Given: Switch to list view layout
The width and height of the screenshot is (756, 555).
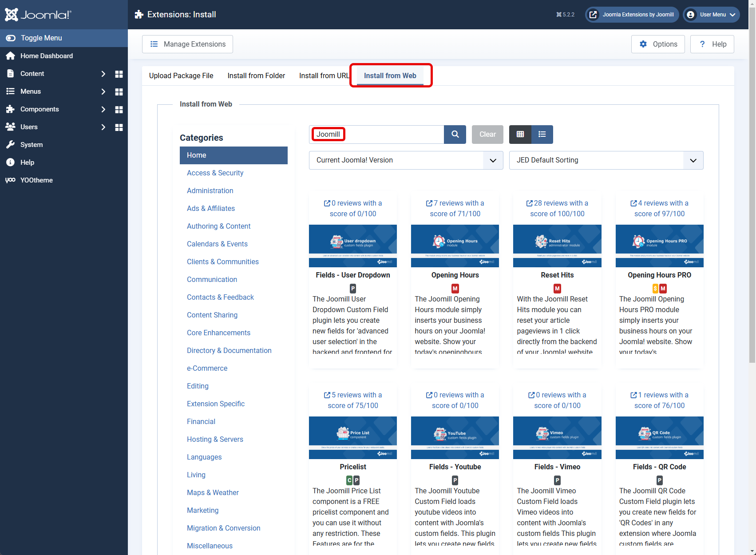Looking at the screenshot, I should click(x=542, y=135).
